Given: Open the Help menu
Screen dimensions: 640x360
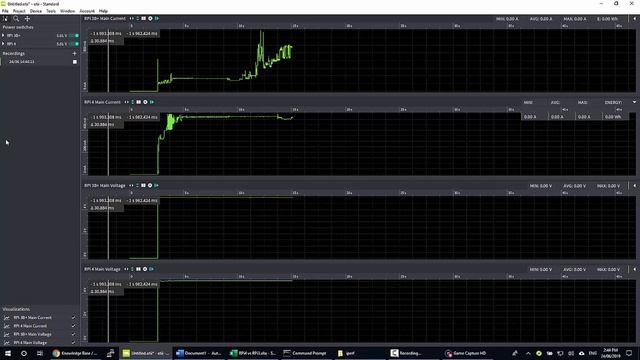Looking at the screenshot, I should click(x=103, y=11).
